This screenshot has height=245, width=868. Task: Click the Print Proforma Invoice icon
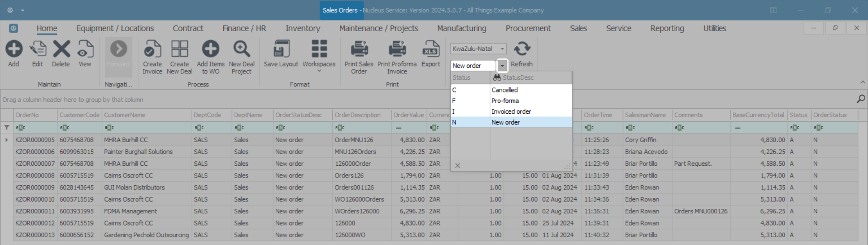(x=397, y=49)
